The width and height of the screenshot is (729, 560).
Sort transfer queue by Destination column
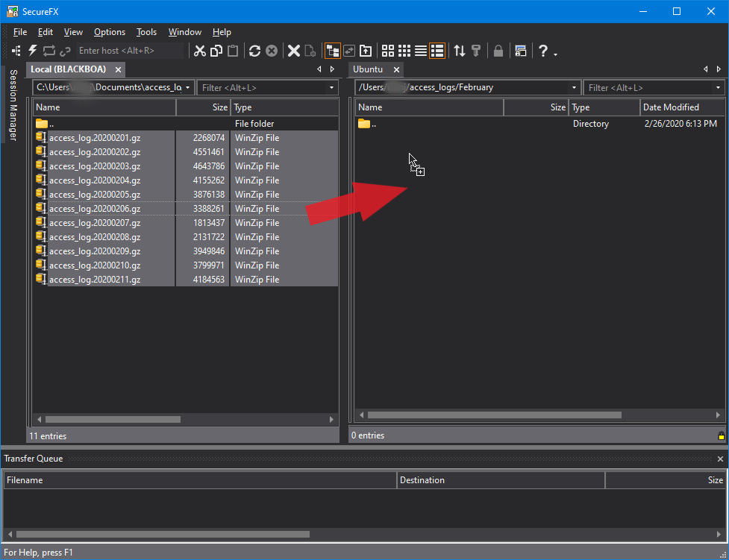click(x=501, y=480)
